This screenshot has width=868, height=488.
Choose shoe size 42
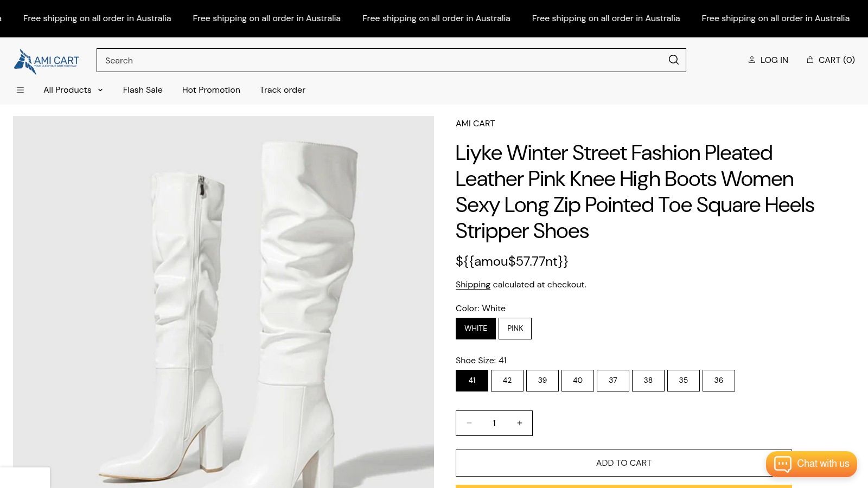pyautogui.click(x=507, y=381)
